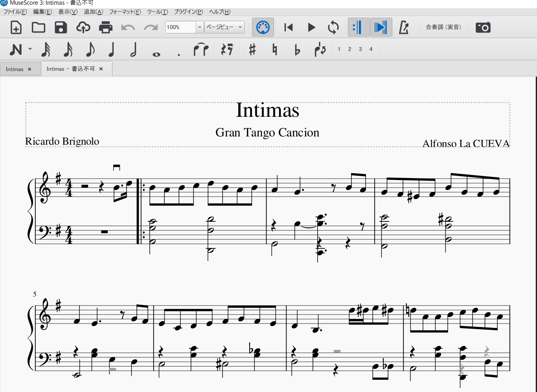Toggle the metronome icon
The image size is (537, 392).
(404, 28)
